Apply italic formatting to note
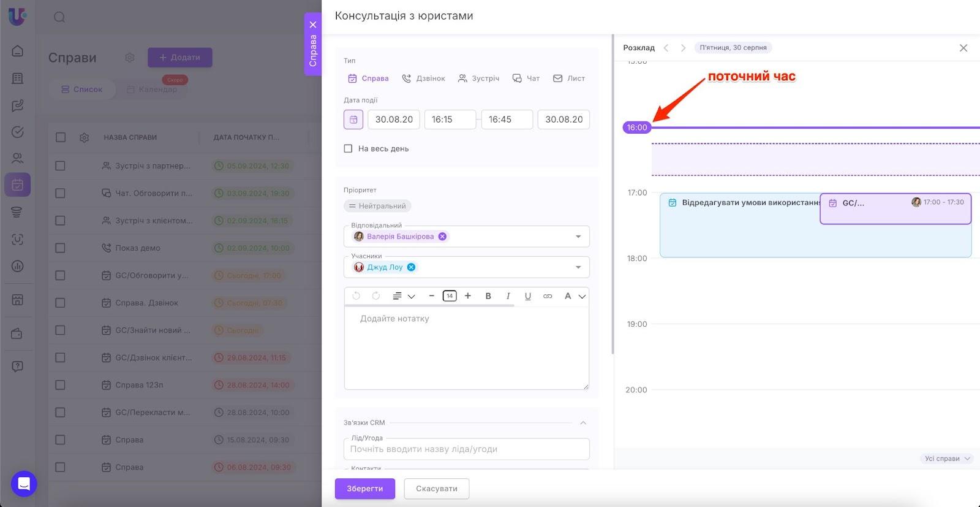Image resolution: width=980 pixels, height=507 pixels. pyautogui.click(x=508, y=296)
